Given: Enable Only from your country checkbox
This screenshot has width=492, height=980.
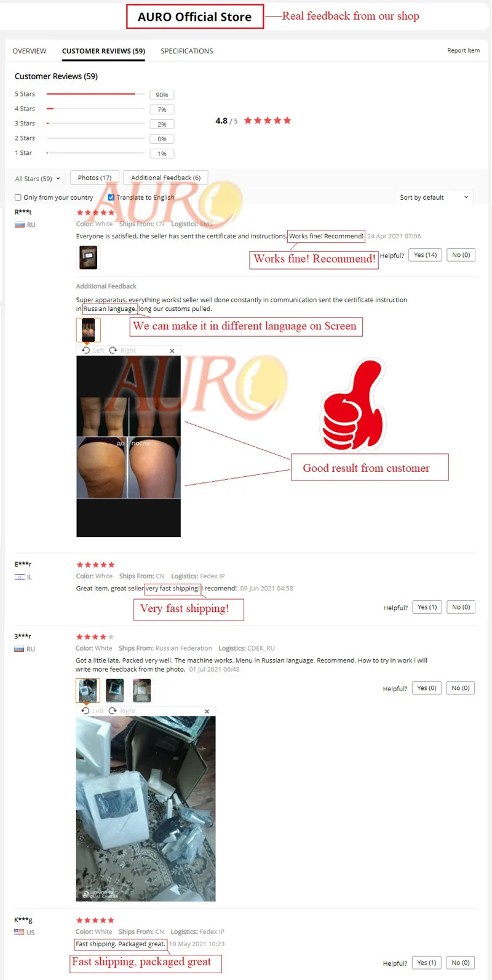Looking at the screenshot, I should (x=18, y=197).
